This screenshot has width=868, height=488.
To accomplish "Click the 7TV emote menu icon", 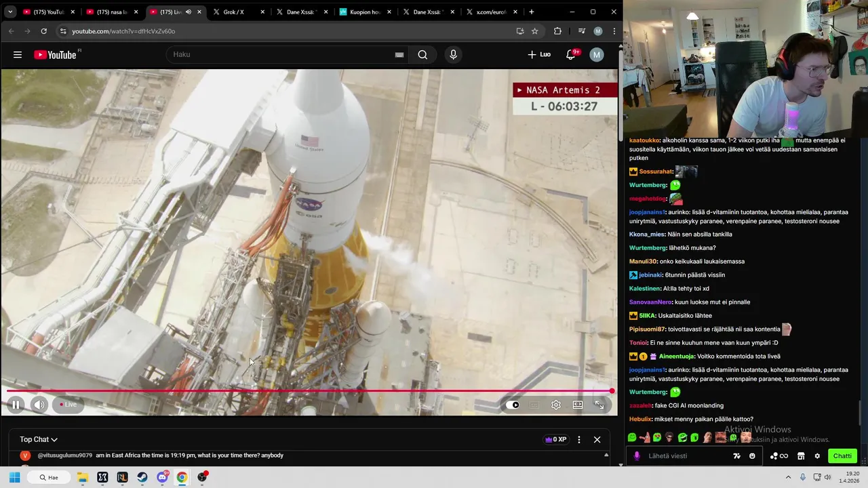I will (x=737, y=456).
